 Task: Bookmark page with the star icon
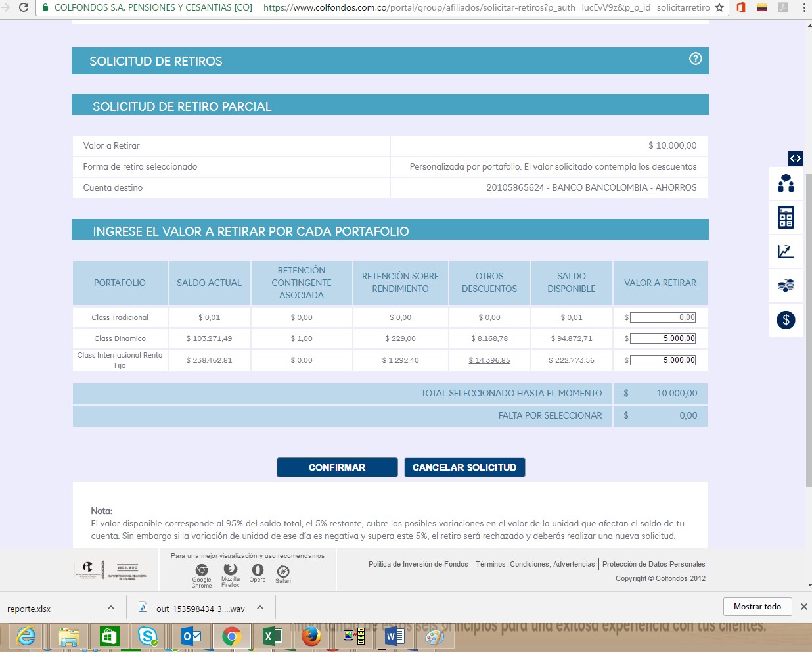coord(719,8)
